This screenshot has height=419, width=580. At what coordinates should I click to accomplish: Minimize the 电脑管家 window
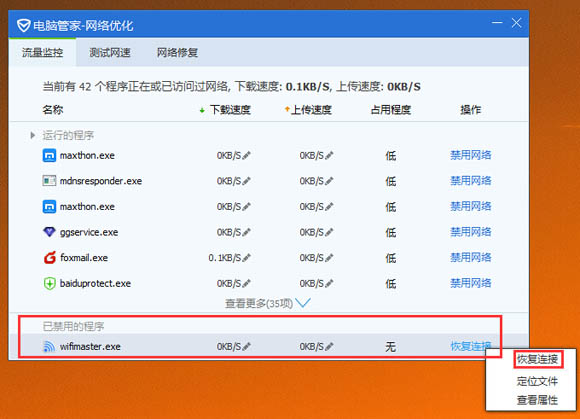click(497, 23)
